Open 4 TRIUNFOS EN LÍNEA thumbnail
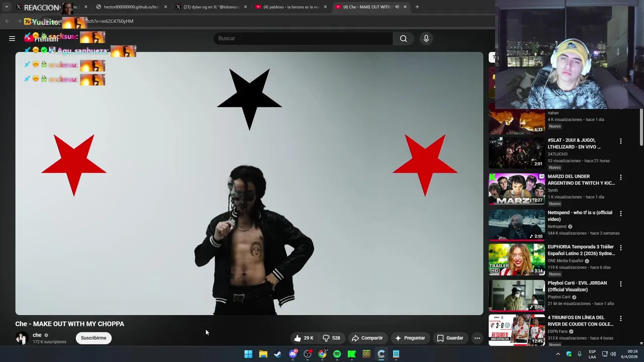 pos(517,330)
